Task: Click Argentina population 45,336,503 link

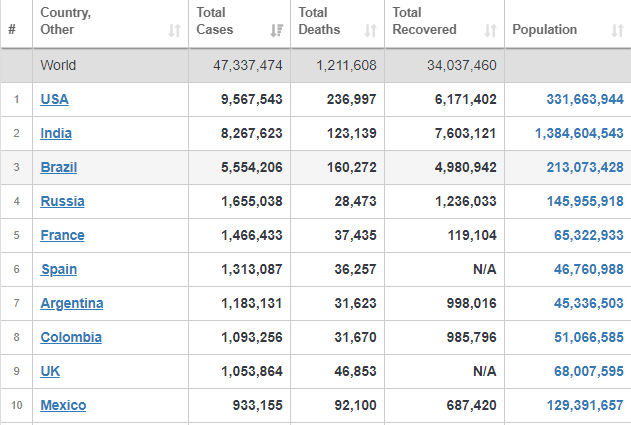Action: (589, 303)
